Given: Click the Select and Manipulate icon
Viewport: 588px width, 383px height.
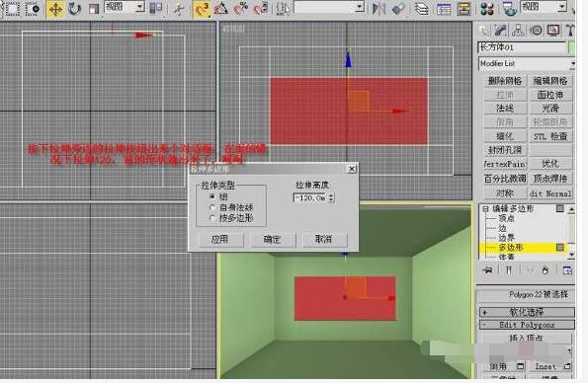Looking at the screenshot, I should tap(179, 8).
